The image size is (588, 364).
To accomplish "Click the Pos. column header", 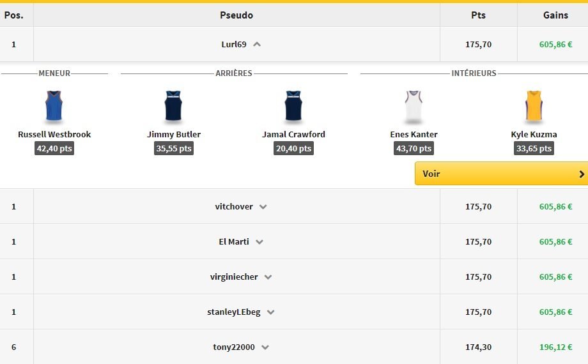I will [x=14, y=15].
